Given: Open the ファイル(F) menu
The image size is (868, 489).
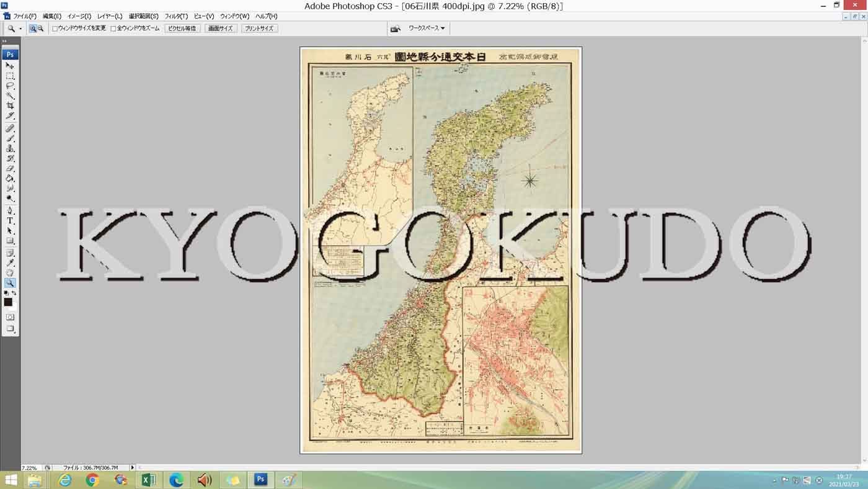Looking at the screenshot, I should 25,16.
